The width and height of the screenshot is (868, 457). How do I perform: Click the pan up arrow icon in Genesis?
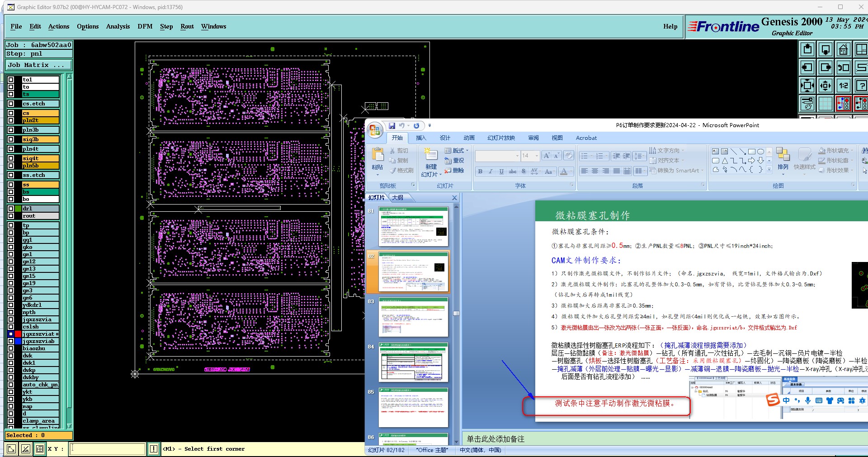807,49
